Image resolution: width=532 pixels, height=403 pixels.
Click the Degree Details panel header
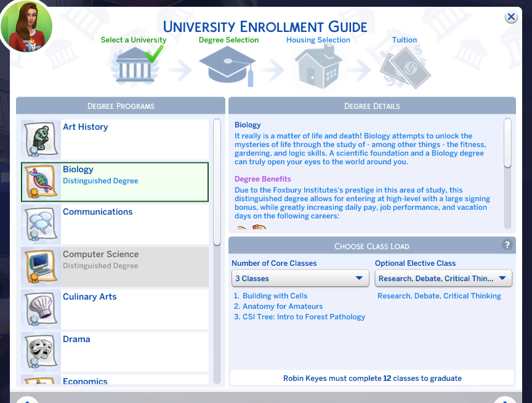pos(372,106)
